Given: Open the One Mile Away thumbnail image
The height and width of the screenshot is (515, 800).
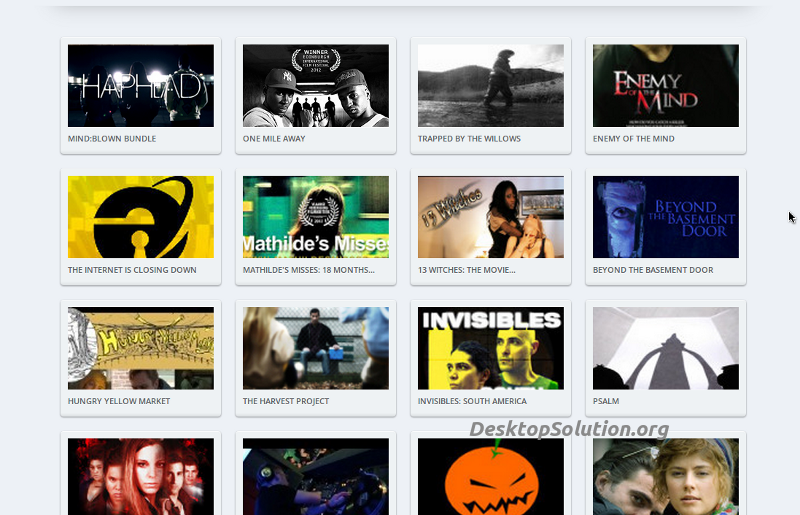Looking at the screenshot, I should (316, 85).
